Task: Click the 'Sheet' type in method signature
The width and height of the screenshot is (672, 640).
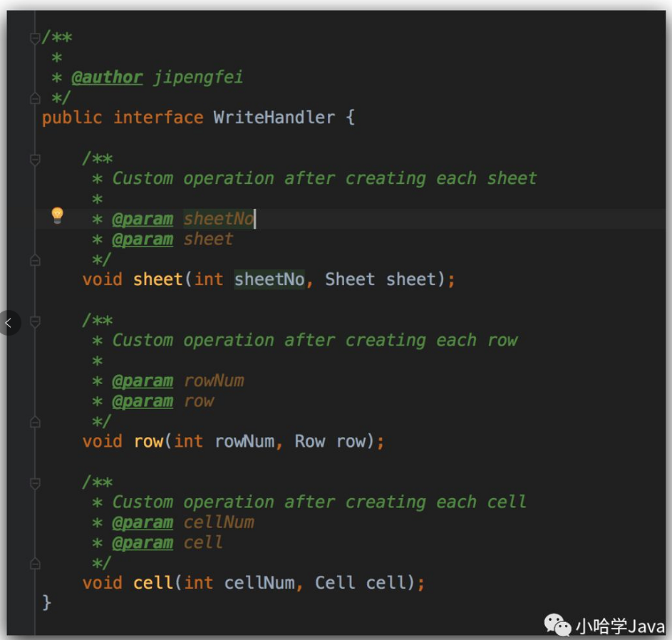Action: point(350,279)
